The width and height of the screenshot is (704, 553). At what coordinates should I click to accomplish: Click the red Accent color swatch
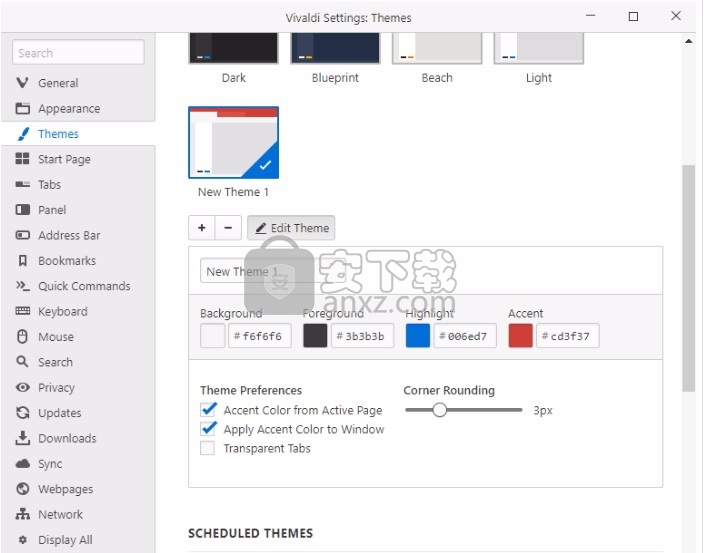520,336
